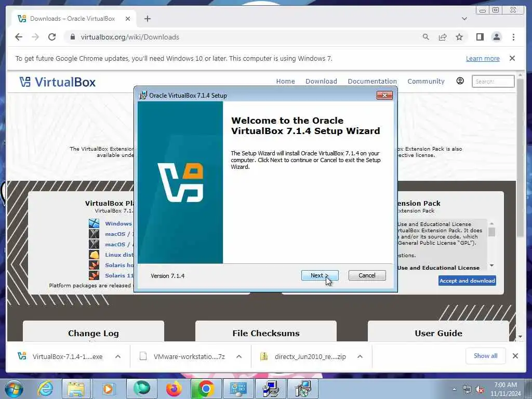
Task: Click the volume muted tray icon
Action: (480, 390)
